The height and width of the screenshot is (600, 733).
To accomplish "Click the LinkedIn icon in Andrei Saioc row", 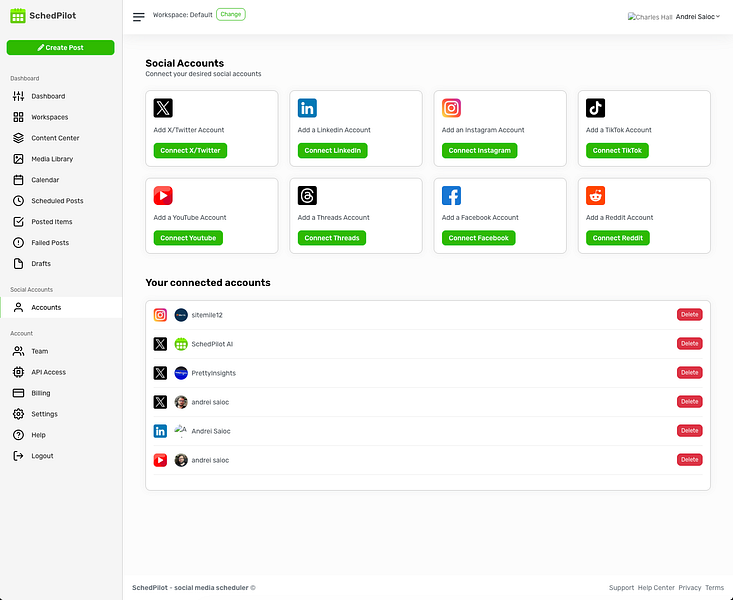I will pos(160,431).
